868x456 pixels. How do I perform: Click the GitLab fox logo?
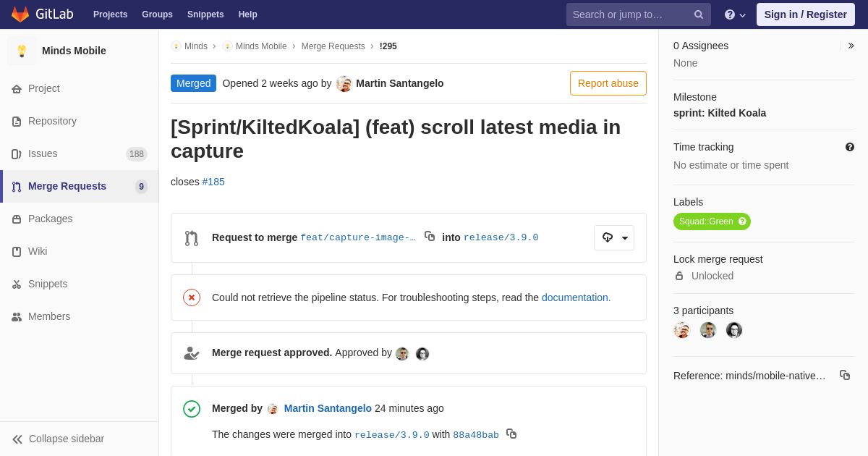coord(20,14)
